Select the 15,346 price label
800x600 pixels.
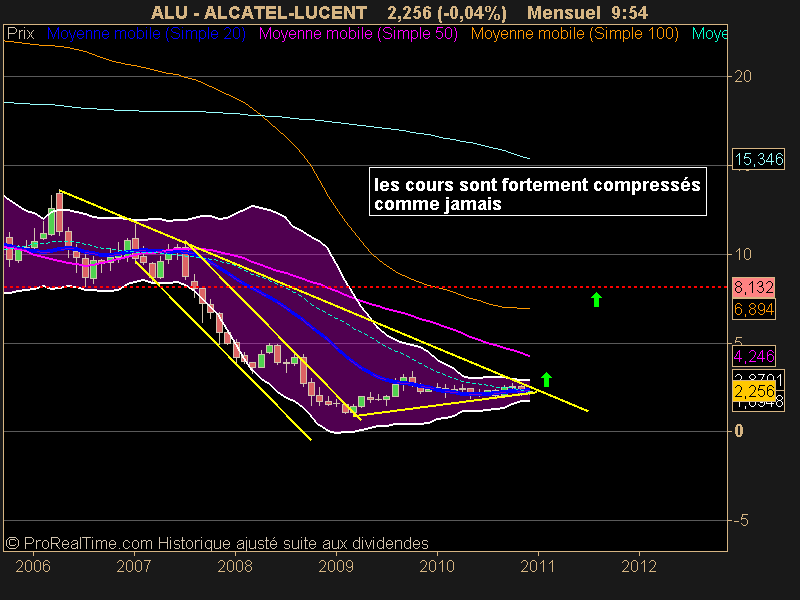[759, 160]
